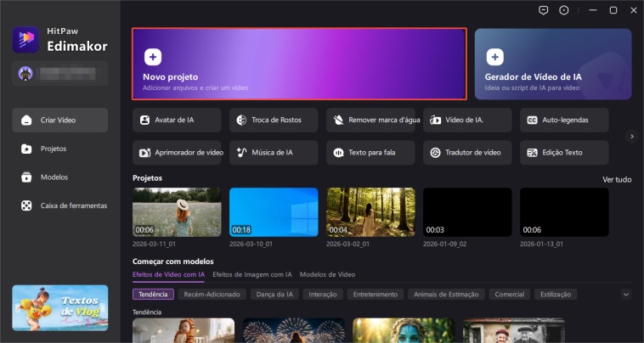Go to Projetos in the sidebar
The image size is (644, 343).
point(54,149)
